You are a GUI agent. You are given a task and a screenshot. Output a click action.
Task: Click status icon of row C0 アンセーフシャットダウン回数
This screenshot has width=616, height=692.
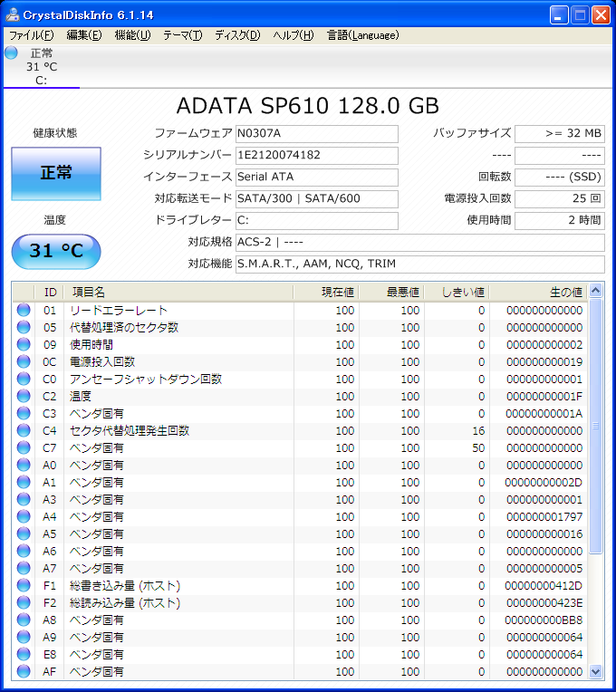[x=24, y=379]
